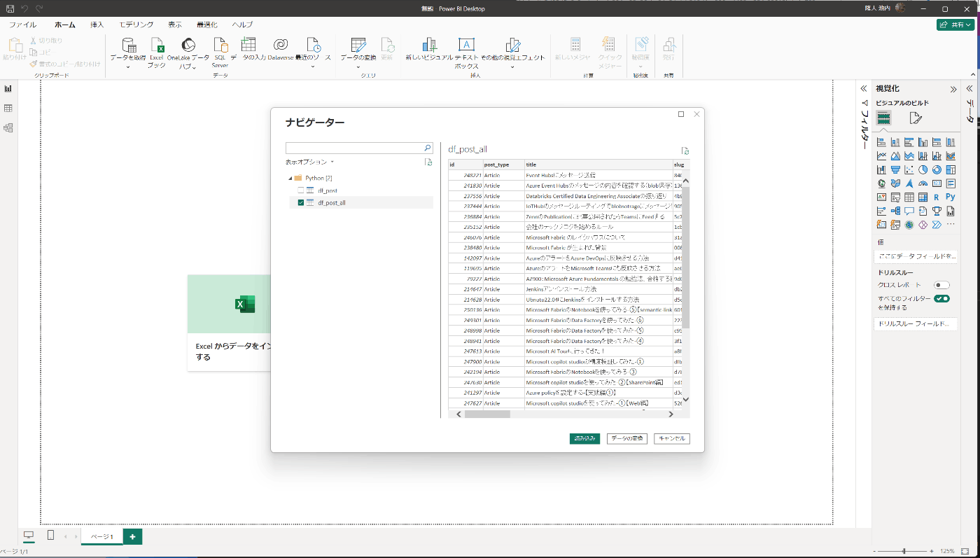The width and height of the screenshot is (980, 558).
Task: Pick the gauge visual icon
Action: point(923,183)
